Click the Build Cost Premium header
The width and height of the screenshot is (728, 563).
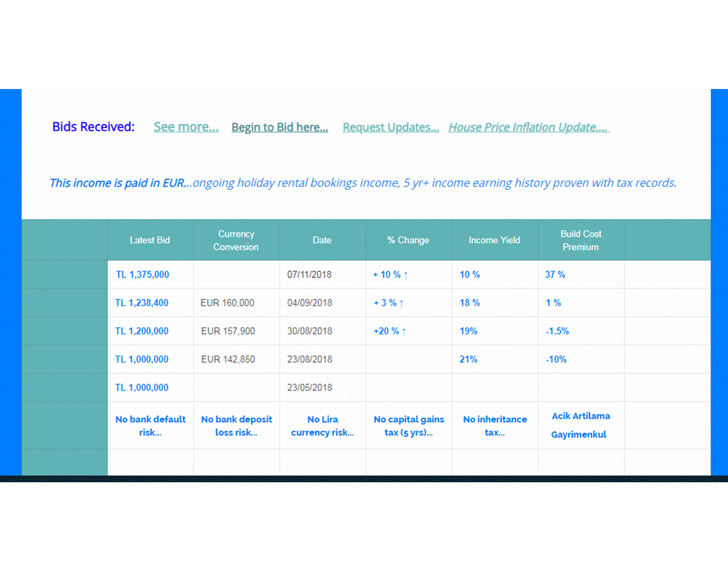click(580, 239)
